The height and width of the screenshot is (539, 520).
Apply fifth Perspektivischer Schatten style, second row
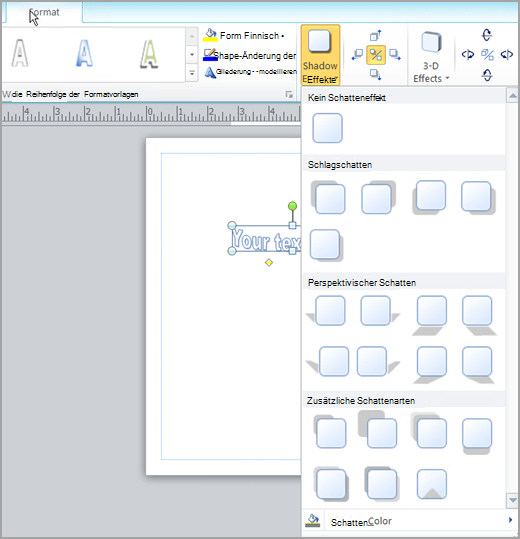(327, 361)
